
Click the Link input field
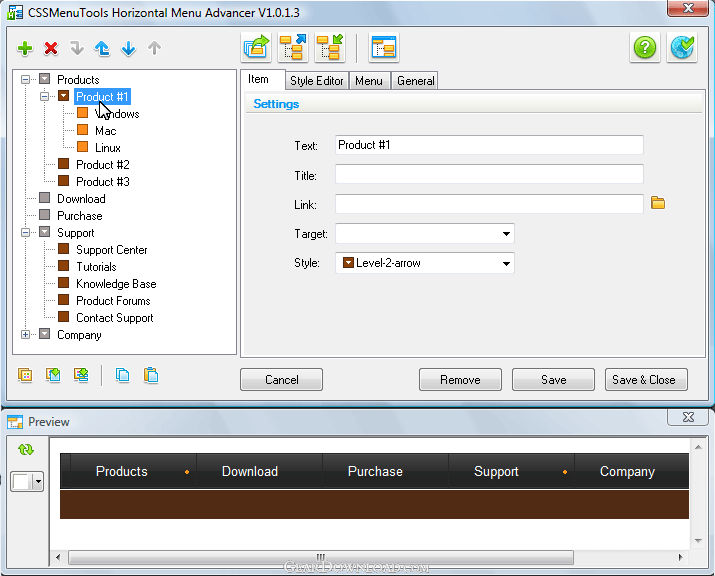coord(489,203)
